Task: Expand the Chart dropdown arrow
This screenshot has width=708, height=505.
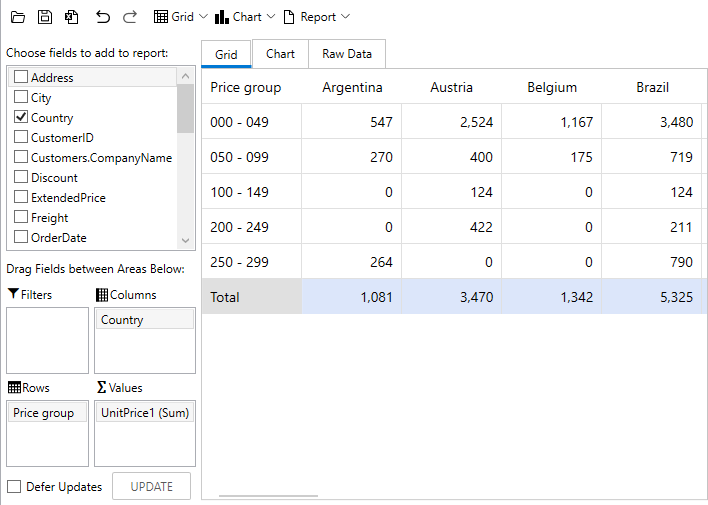Action: [270, 17]
